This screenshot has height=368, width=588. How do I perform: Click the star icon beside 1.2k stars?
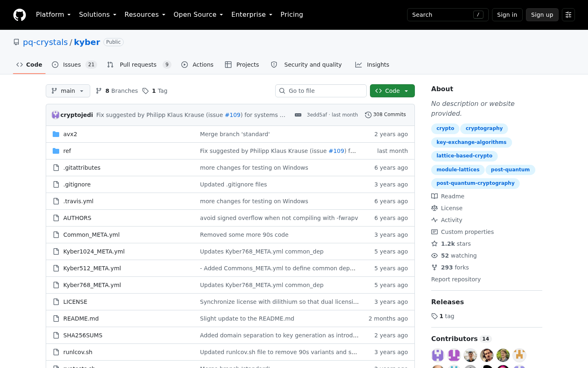point(434,244)
